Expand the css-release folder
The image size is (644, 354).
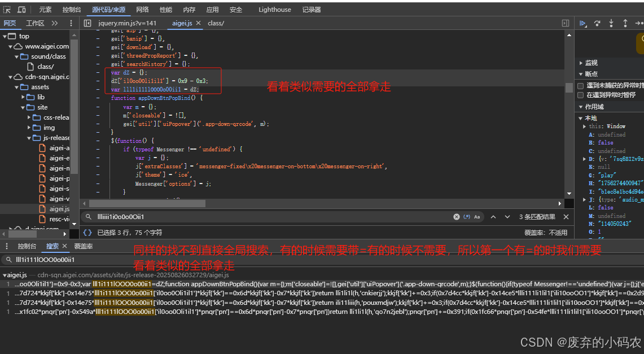[x=29, y=117]
